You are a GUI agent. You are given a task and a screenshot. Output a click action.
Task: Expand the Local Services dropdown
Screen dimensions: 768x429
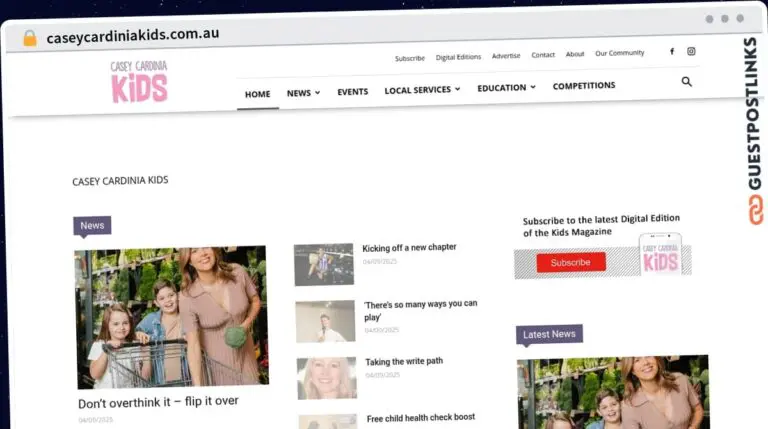point(422,89)
